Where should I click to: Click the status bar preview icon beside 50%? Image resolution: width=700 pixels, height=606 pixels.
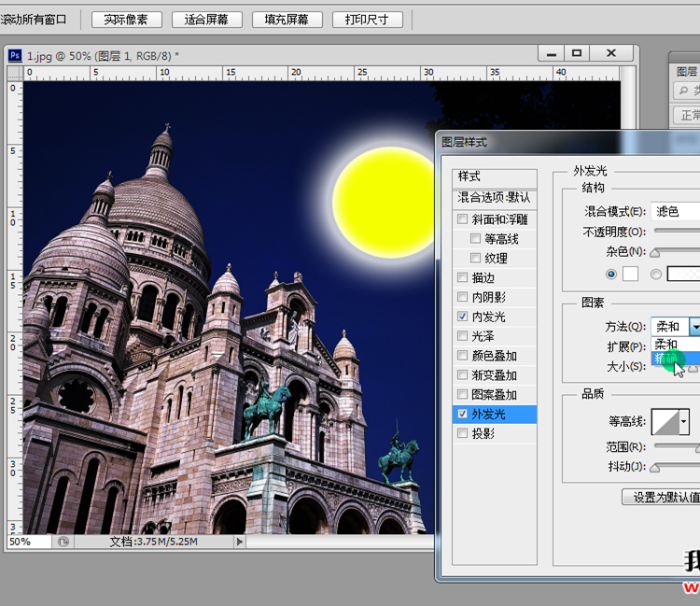(x=63, y=541)
